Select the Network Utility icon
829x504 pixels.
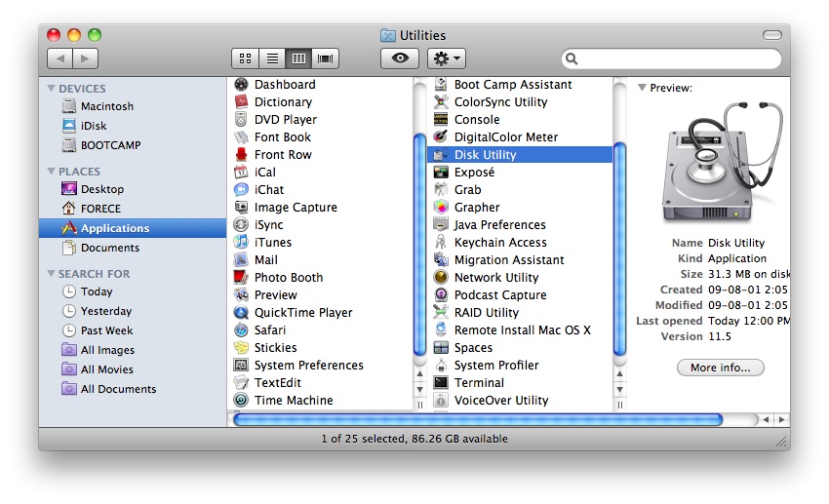[441, 277]
